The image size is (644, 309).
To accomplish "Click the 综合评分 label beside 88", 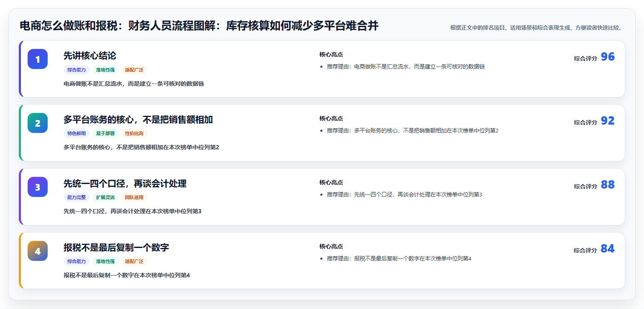I will [585, 186].
